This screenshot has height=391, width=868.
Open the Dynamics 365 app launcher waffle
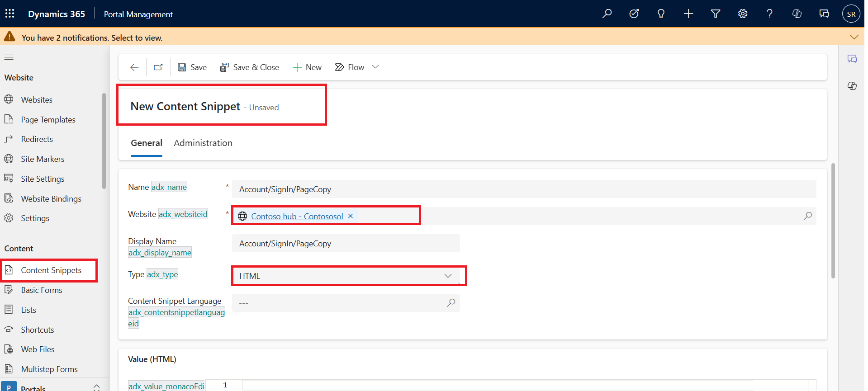tap(9, 14)
